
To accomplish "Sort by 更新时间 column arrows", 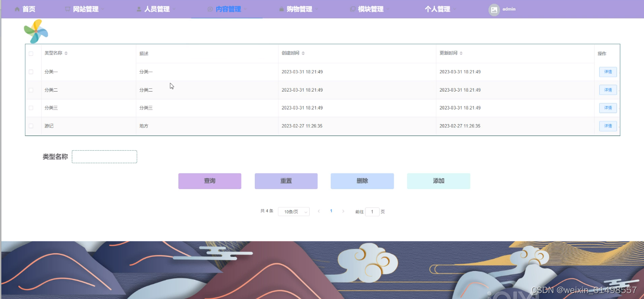I will (x=461, y=53).
